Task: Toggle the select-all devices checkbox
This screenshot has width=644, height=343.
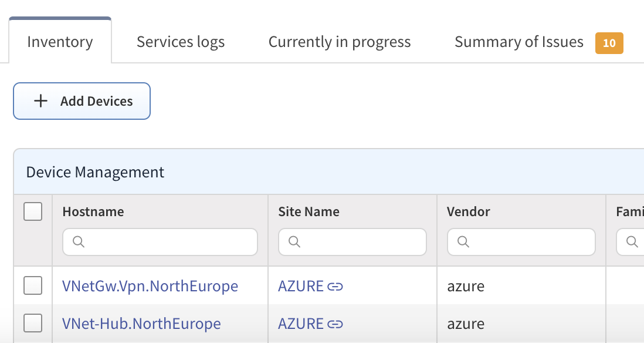Action: (33, 211)
